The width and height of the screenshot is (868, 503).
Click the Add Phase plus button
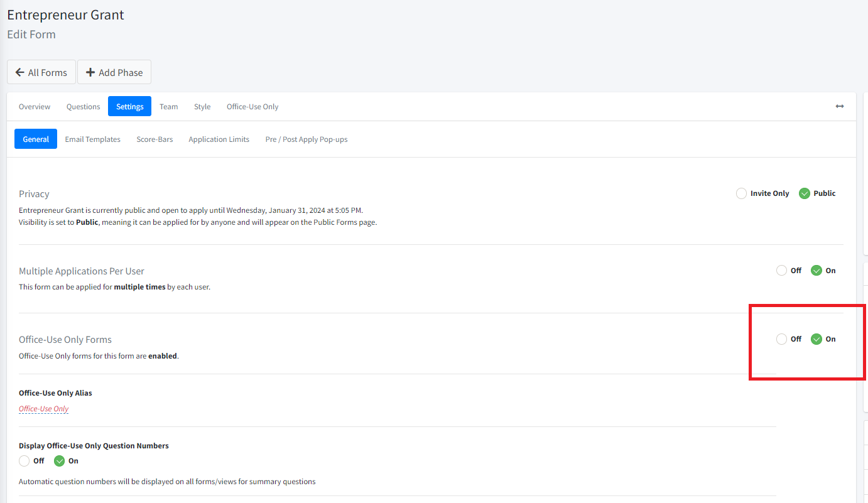click(114, 72)
